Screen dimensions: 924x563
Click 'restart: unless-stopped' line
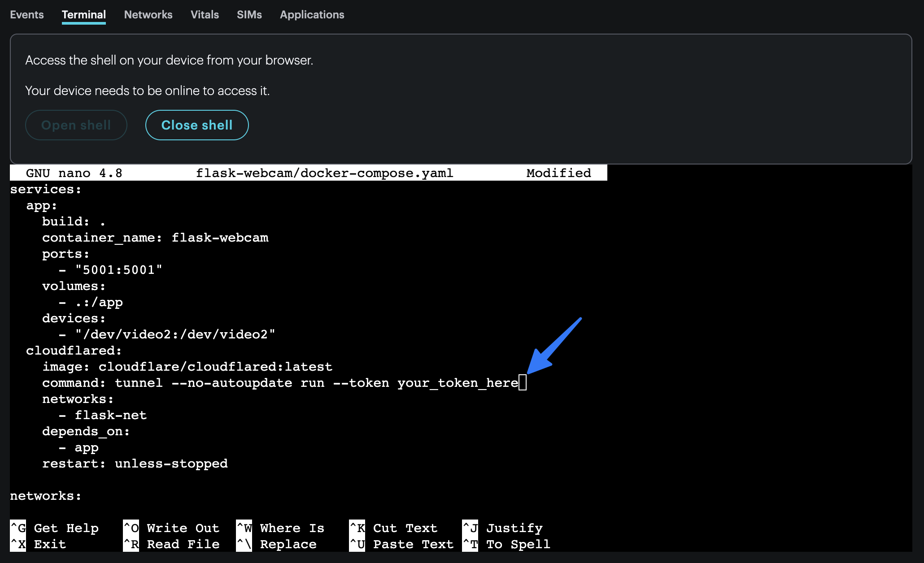coord(135,463)
